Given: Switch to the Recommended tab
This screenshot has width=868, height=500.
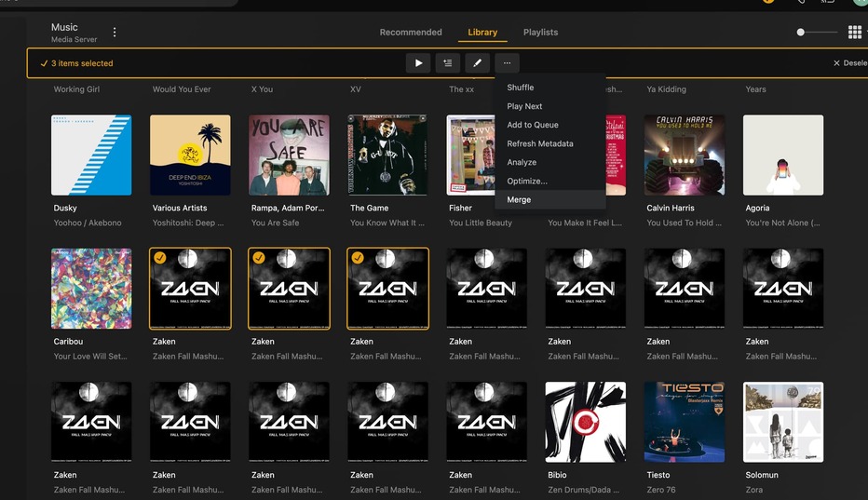Looking at the screenshot, I should point(411,32).
